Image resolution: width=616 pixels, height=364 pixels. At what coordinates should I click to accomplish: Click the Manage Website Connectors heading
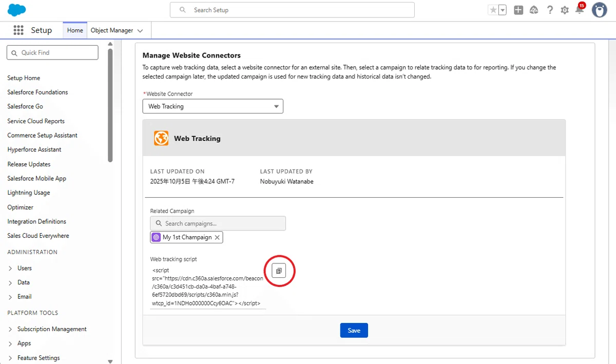click(x=191, y=55)
